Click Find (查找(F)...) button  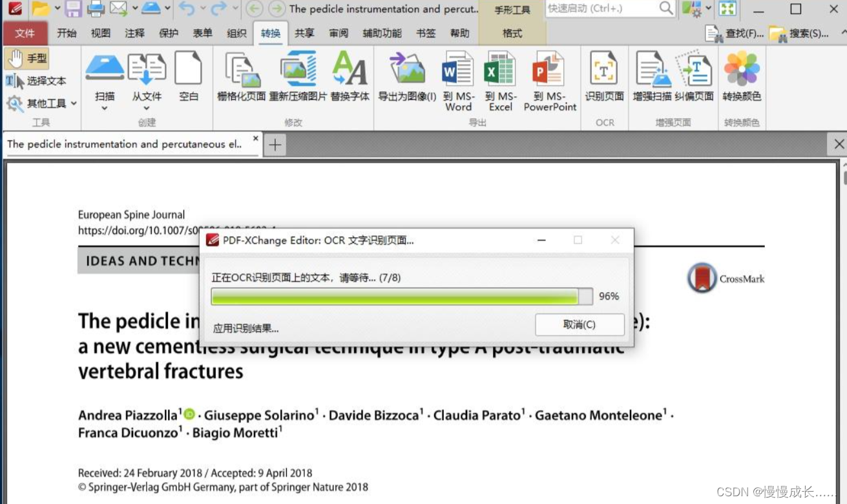[735, 33]
